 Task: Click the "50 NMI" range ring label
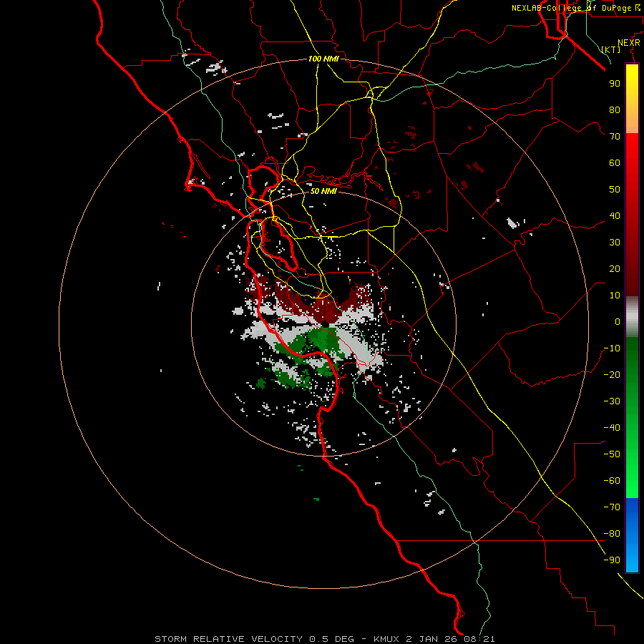point(323,191)
